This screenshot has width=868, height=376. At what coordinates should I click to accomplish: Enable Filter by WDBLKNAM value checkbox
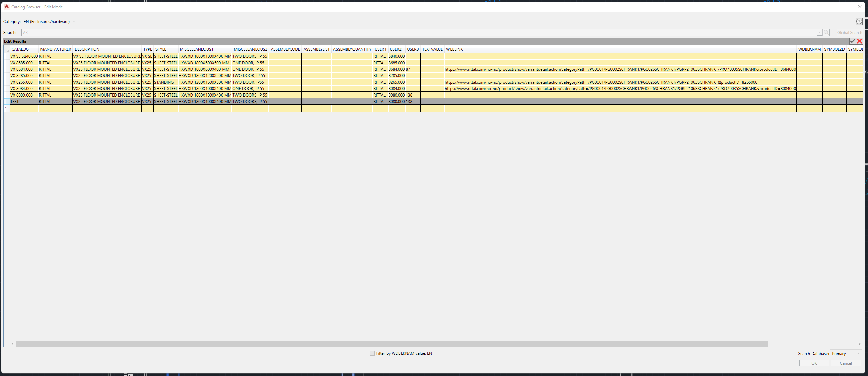pyautogui.click(x=372, y=353)
